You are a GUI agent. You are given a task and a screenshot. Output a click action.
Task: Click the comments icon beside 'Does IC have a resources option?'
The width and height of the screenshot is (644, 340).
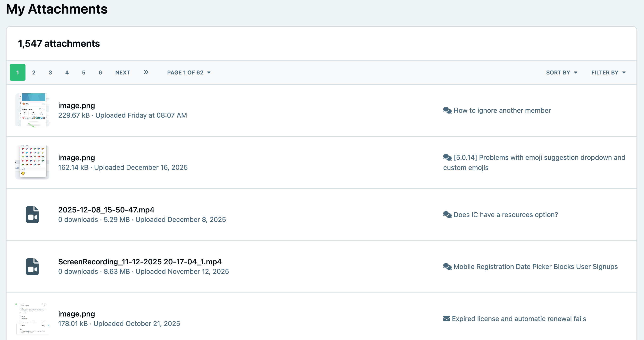(447, 215)
